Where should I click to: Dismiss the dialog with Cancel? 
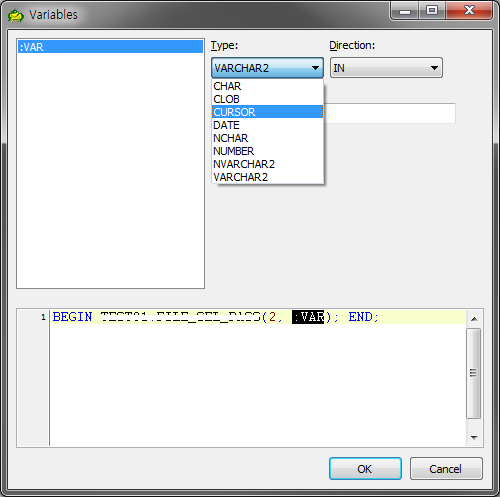446,469
